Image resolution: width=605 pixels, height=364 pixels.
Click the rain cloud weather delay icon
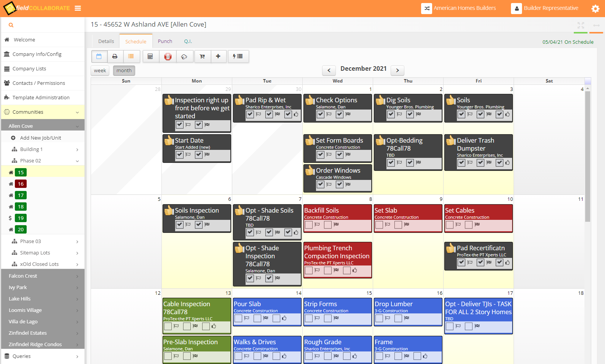click(184, 56)
